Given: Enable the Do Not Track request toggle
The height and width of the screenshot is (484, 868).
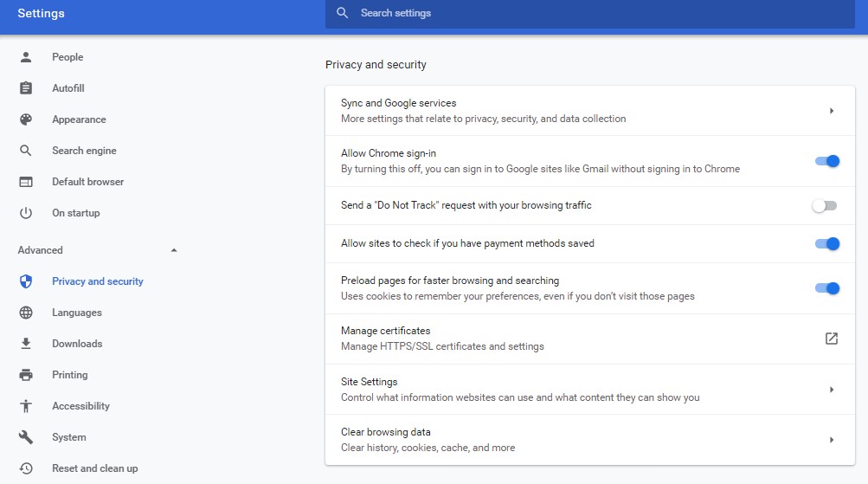Looking at the screenshot, I should [825, 205].
